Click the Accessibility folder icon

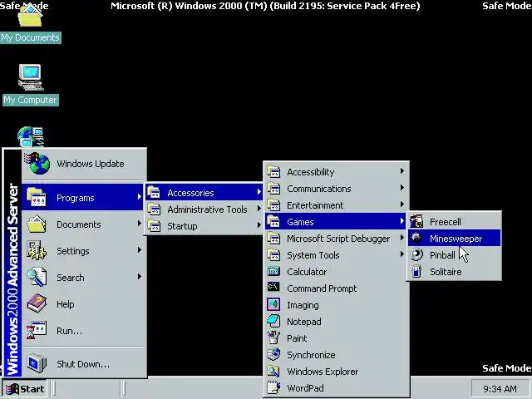pos(273,171)
